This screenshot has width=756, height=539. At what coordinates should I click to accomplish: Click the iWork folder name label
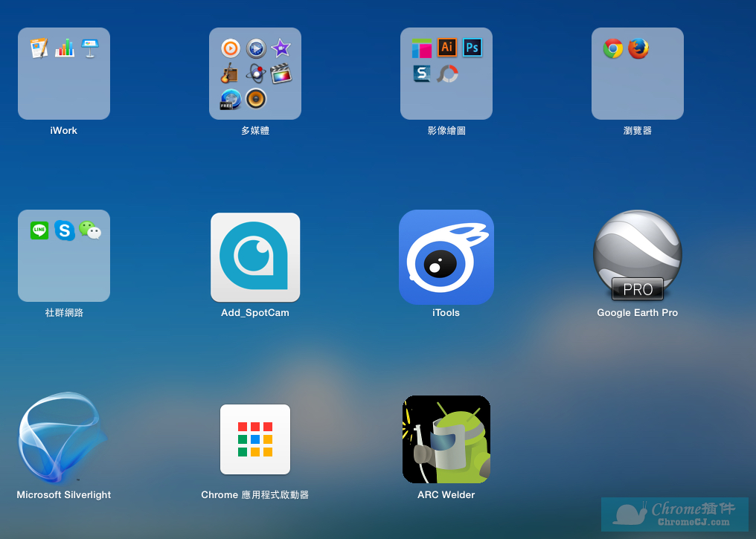[64, 131]
